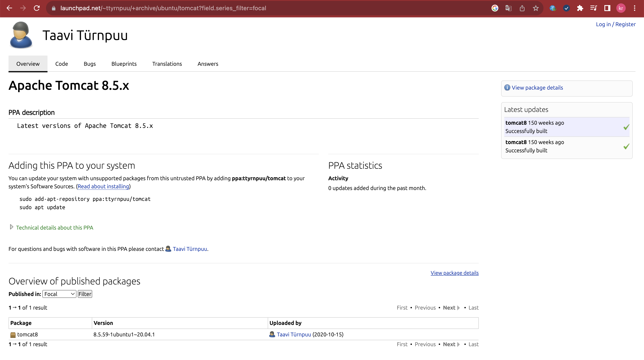Screen dimensions: 644x360
Task: Bookmark page with star icon
Action: (x=536, y=8)
